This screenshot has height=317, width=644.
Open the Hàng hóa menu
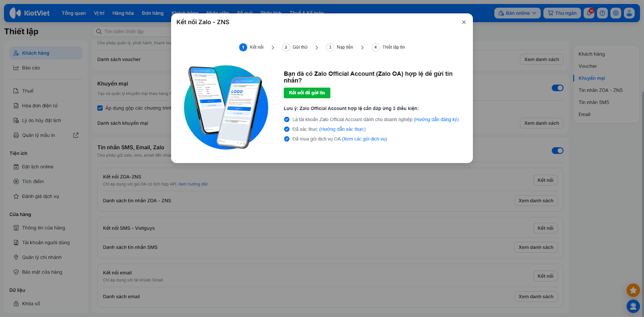point(123,13)
